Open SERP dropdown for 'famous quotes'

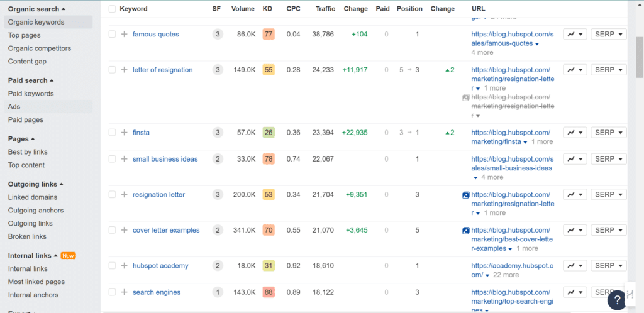pos(609,35)
